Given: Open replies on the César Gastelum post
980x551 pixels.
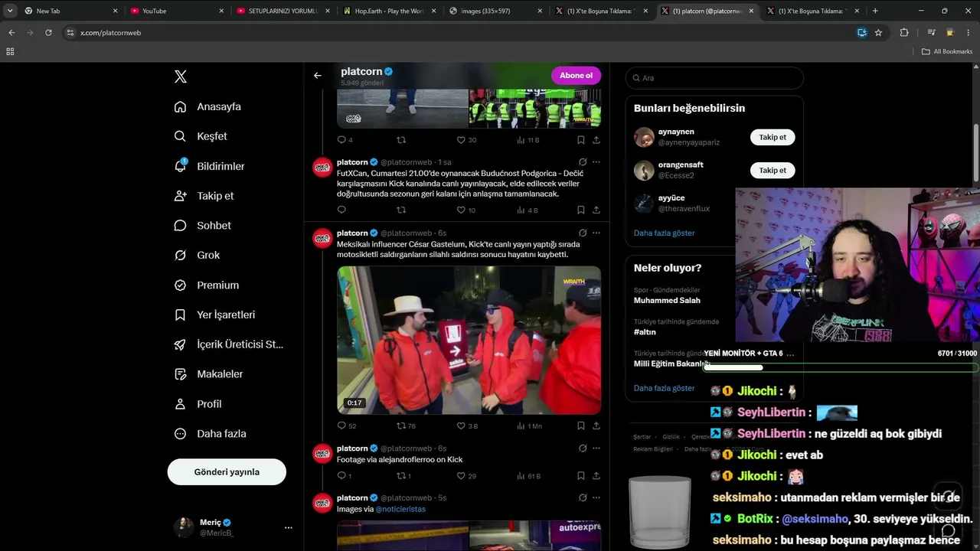Looking at the screenshot, I should [346, 425].
